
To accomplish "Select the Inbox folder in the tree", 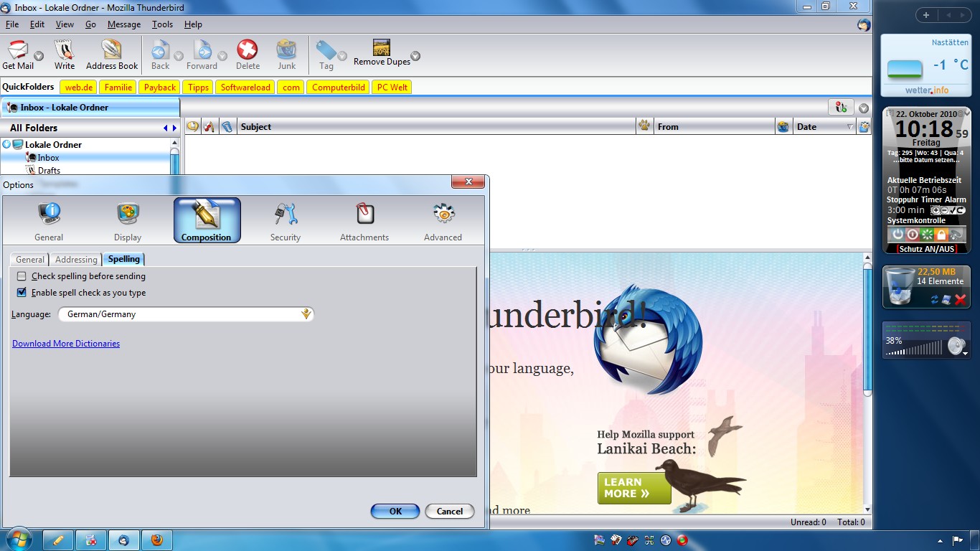I will (x=48, y=158).
